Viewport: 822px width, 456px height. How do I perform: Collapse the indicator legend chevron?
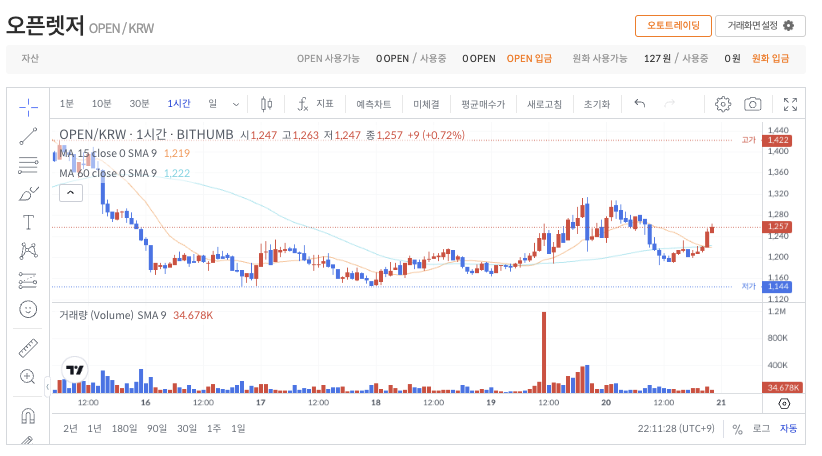(x=70, y=194)
